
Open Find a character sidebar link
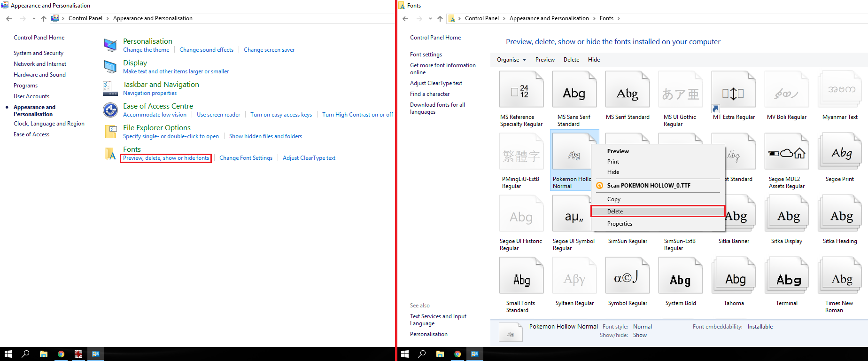(x=430, y=94)
